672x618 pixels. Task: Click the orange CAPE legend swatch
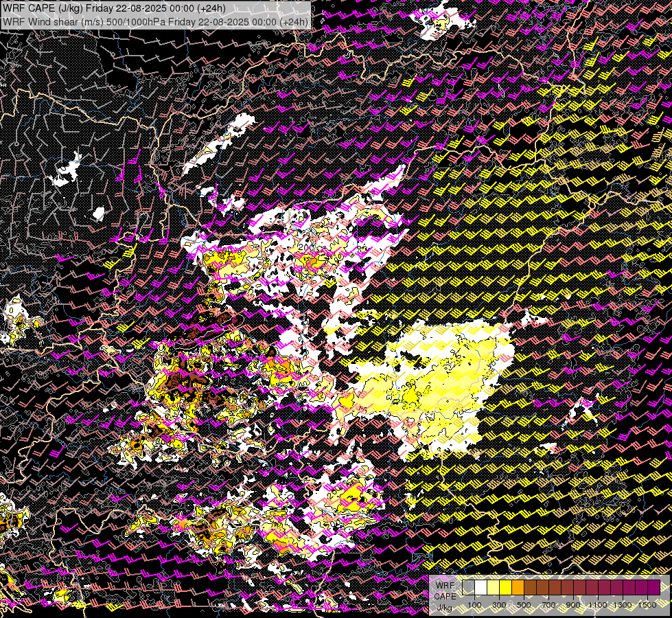518,588
